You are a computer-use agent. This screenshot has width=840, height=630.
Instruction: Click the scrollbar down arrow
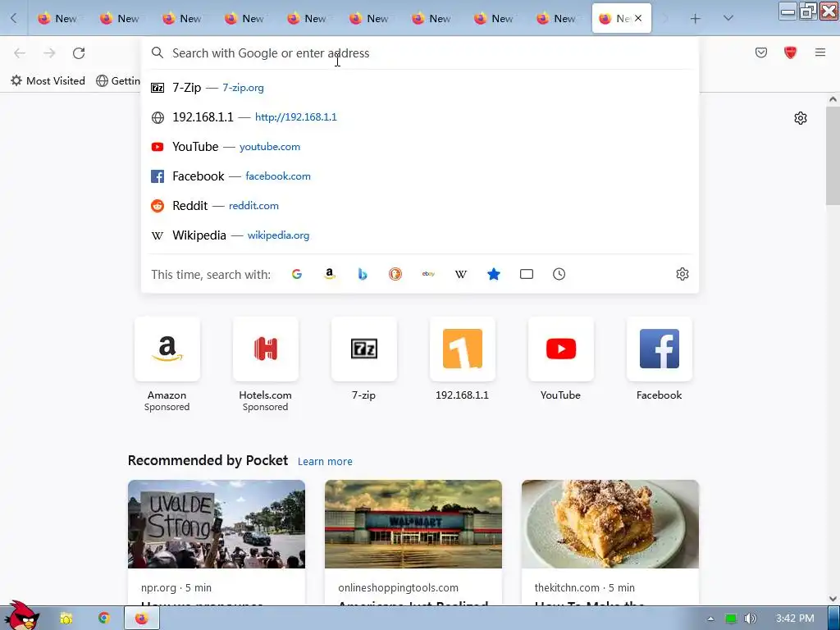click(833, 599)
